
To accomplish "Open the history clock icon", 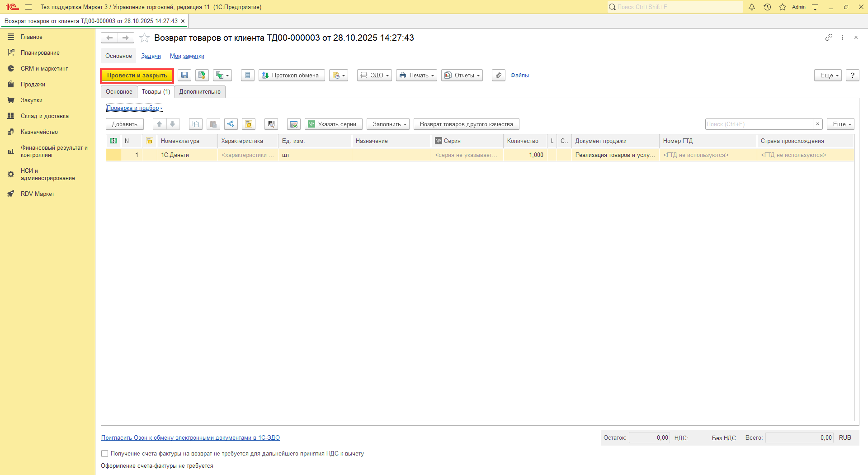I will click(767, 7).
